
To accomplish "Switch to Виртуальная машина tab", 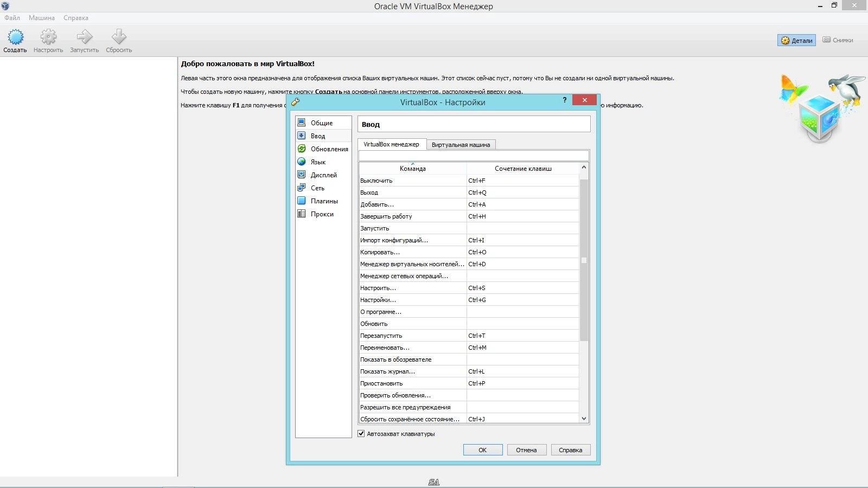I will [x=461, y=145].
